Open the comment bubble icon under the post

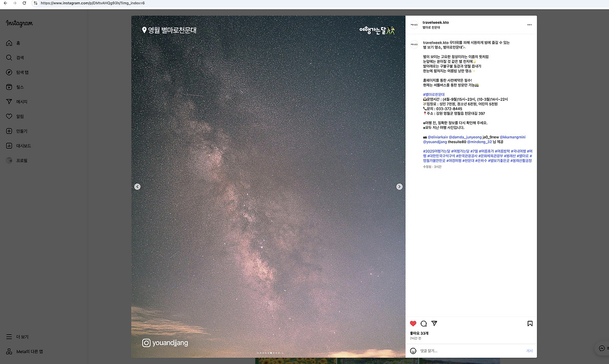[423, 324]
